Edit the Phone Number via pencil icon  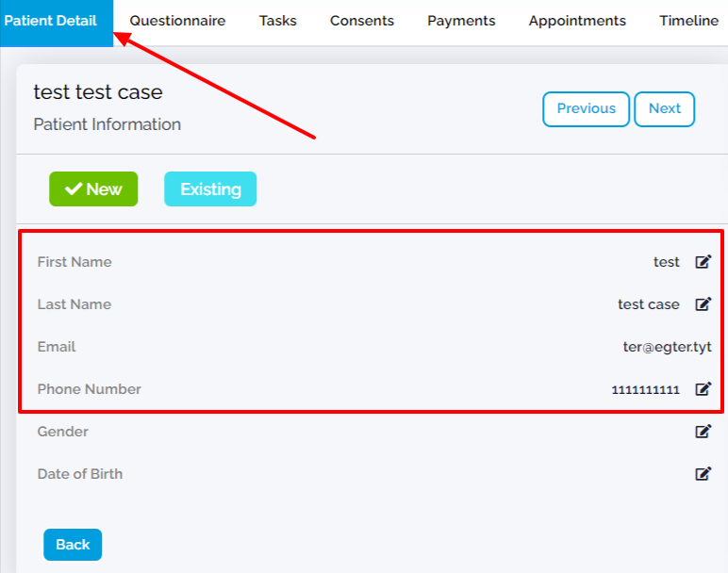703,389
